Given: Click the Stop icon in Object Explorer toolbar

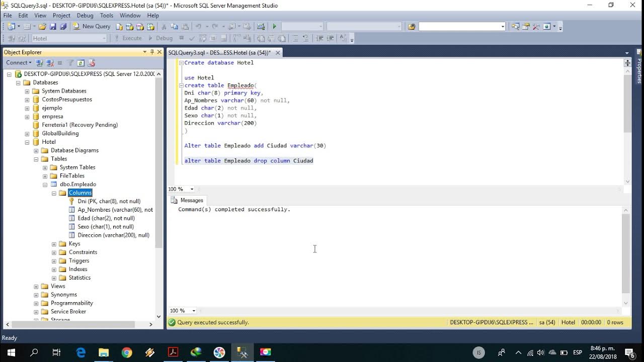Looking at the screenshot, I should [x=60, y=63].
